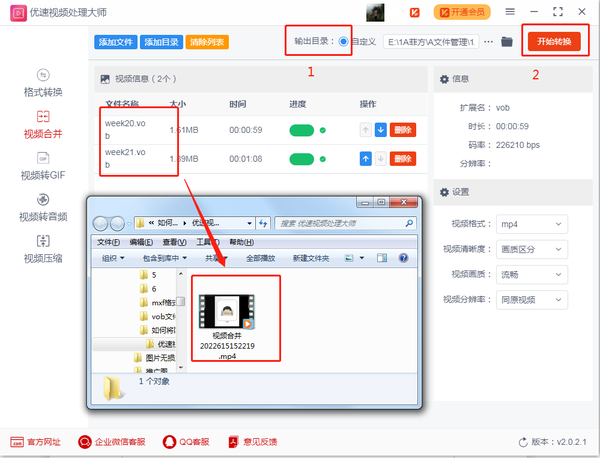Click the 开始转换 start conversion button

click(554, 41)
